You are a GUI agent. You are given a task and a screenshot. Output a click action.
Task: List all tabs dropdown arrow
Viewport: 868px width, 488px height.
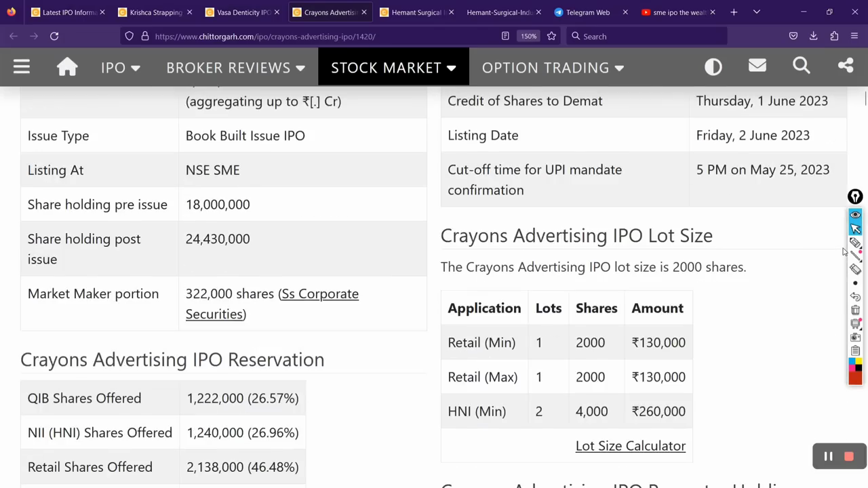(757, 12)
